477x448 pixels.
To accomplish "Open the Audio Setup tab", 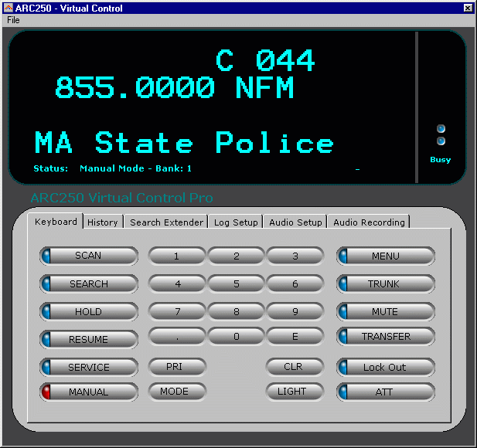I will pyautogui.click(x=295, y=222).
